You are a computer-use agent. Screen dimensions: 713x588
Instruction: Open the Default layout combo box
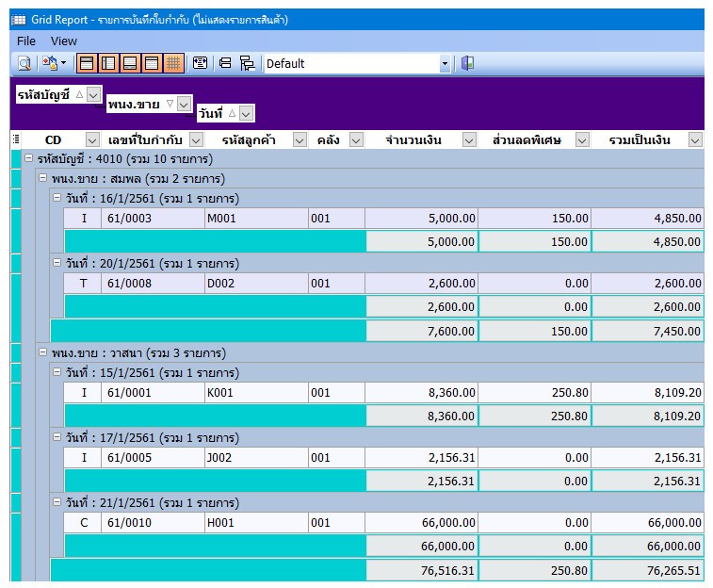pos(445,64)
